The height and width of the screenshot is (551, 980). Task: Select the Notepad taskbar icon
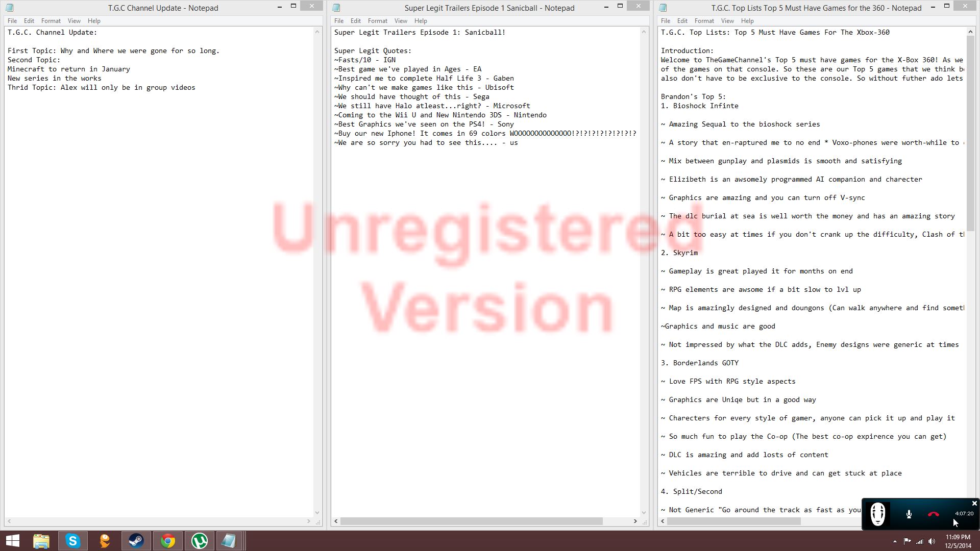point(229,541)
